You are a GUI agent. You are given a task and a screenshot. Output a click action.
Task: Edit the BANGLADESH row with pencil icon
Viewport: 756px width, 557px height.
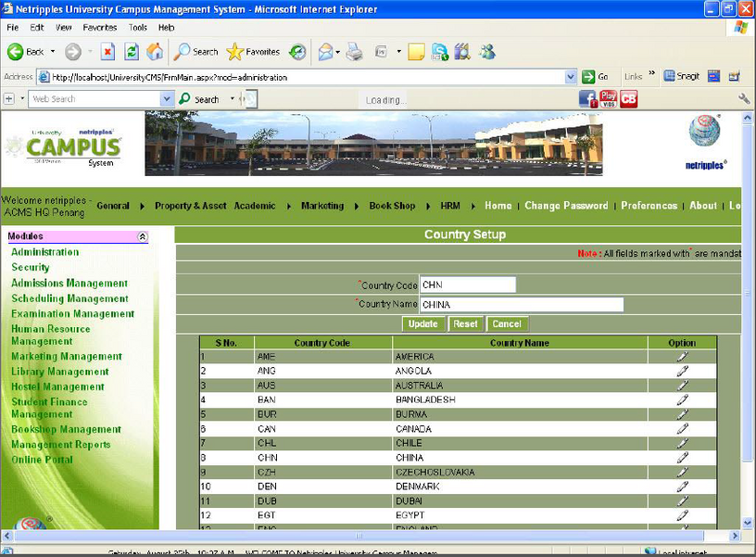coord(682,399)
